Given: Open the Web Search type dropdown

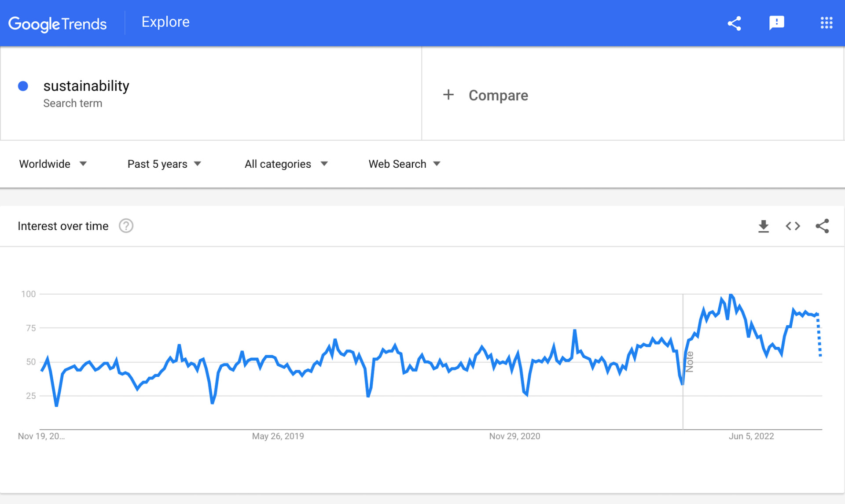Looking at the screenshot, I should (x=404, y=164).
